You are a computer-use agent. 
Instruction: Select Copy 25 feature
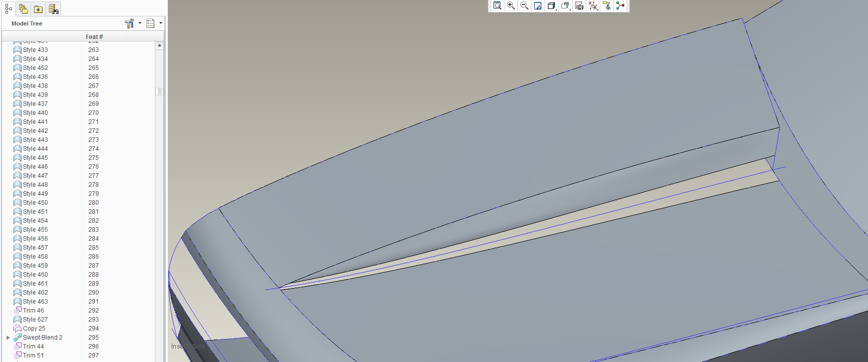pyautogui.click(x=34, y=329)
